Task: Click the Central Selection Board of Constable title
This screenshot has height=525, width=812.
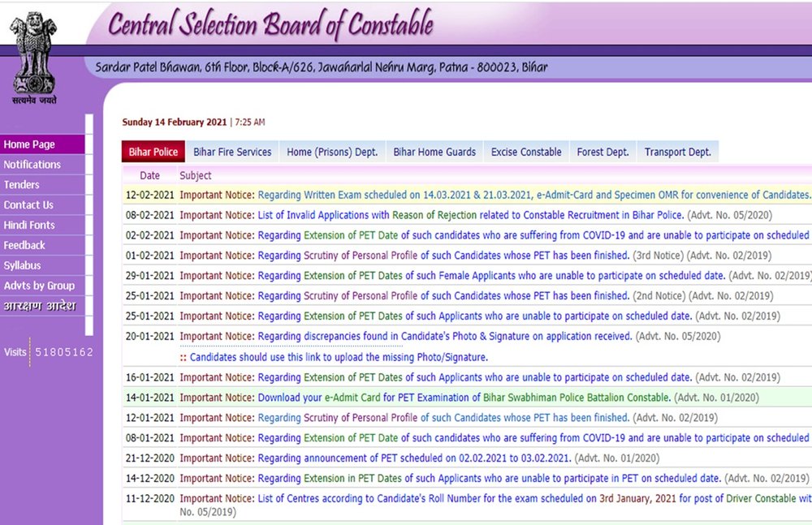Action: [270, 24]
